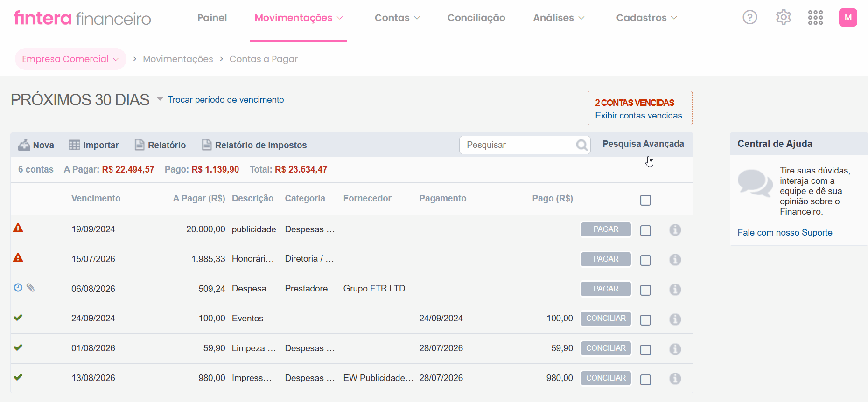The image size is (868, 402).
Task: Toggle the select-all header checkbox
Action: coord(645,200)
